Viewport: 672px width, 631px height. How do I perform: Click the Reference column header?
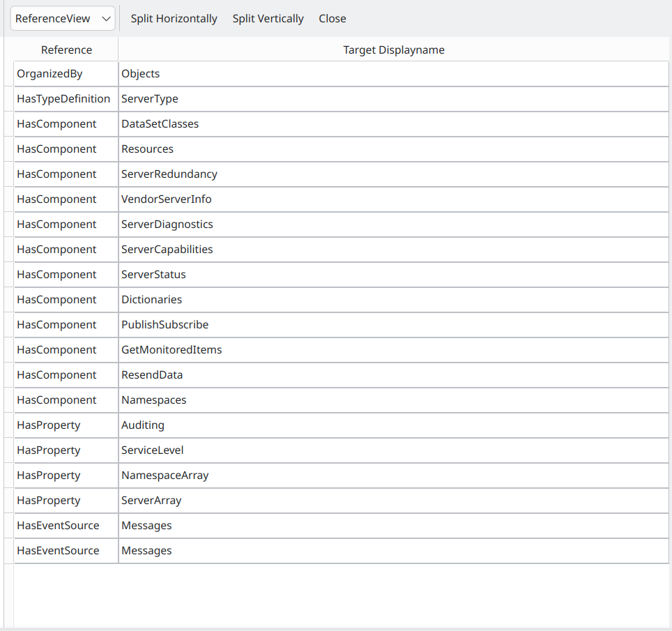point(66,50)
